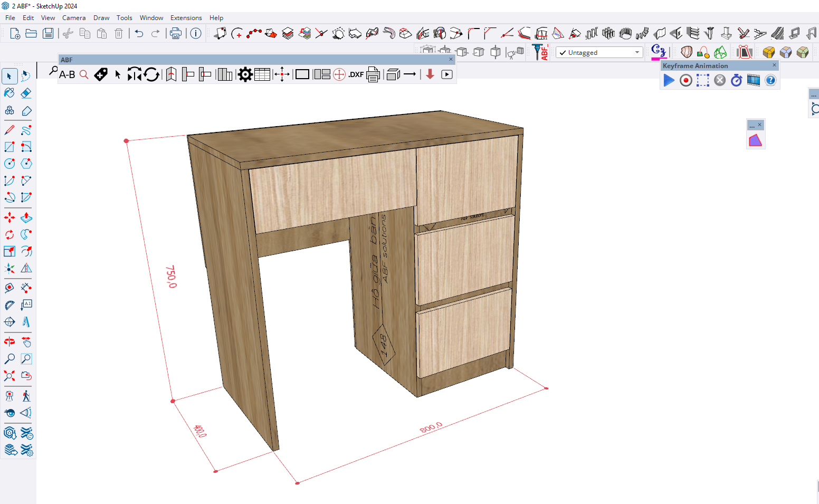Viewport: 819px width, 504px height.
Task: Click the Keyframe Animation help button
Action: 770,80
